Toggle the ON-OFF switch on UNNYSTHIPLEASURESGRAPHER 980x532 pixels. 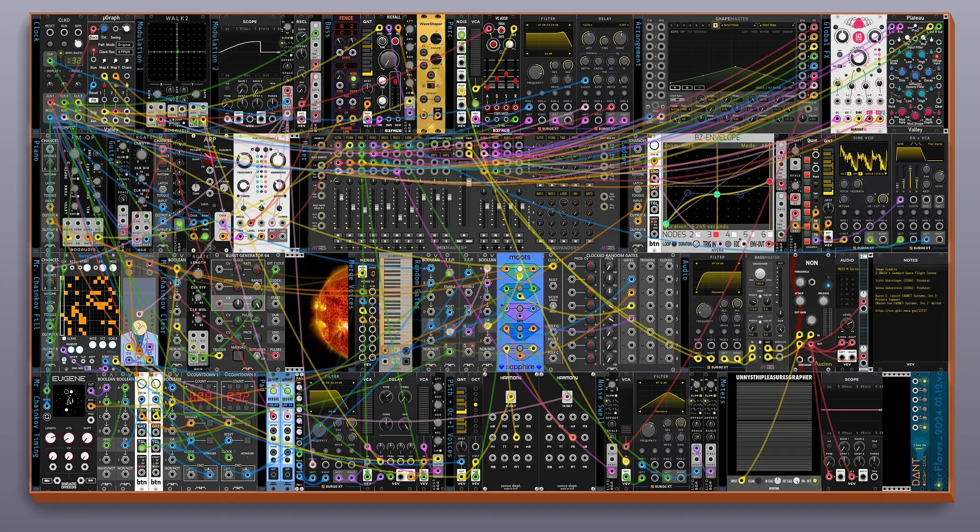[815, 481]
